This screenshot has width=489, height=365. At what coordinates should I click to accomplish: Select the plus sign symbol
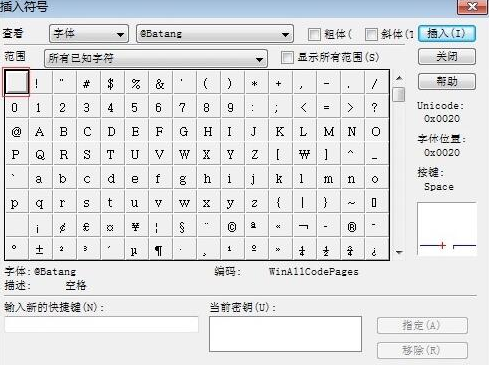(x=281, y=83)
